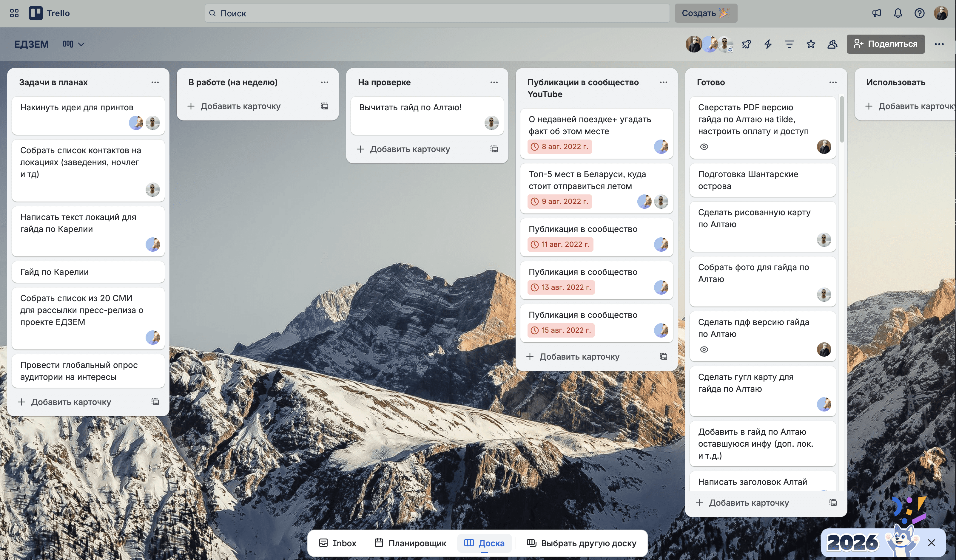Toggle the 8 авг. 2022 due date badge
956x560 pixels.
coord(560,147)
